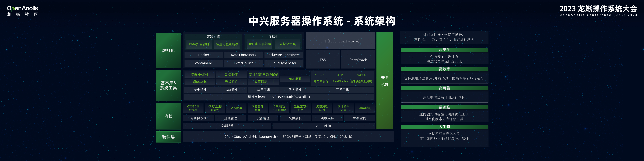Click the XFS元数据可靠性 box
The height and width of the screenshot is (161, 644).
pos(215,108)
